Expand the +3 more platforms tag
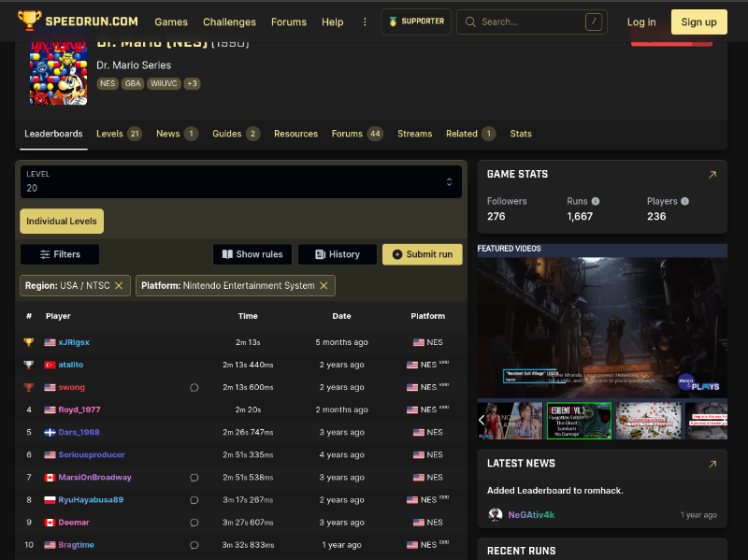The width and height of the screenshot is (748, 560). (192, 83)
